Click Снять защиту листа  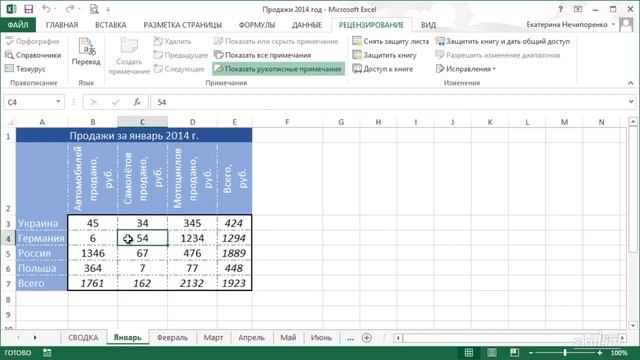pyautogui.click(x=391, y=41)
